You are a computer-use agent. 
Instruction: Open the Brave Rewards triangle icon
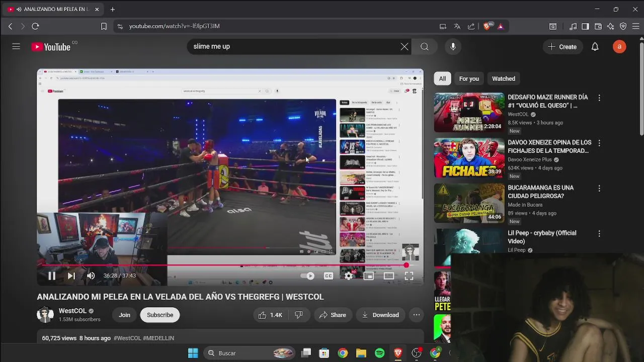tap(501, 26)
